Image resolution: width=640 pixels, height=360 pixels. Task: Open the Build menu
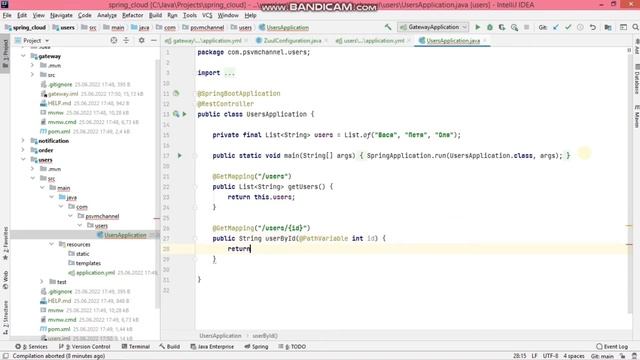click(155, 15)
